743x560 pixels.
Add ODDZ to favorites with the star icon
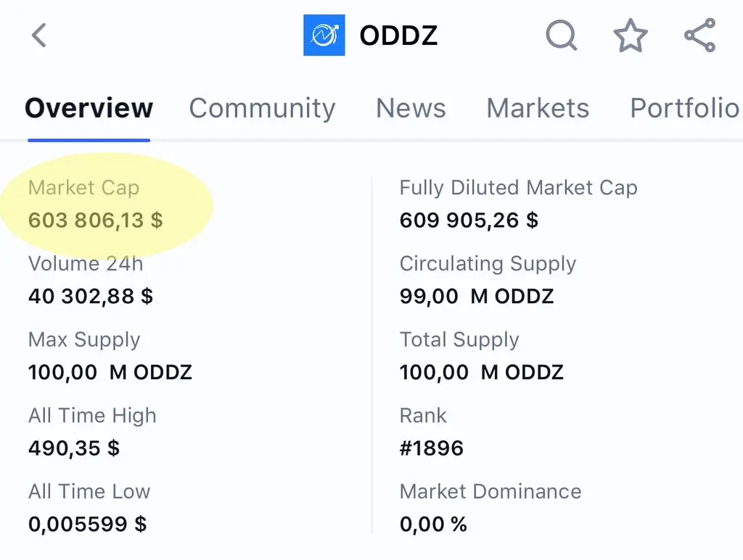631,35
